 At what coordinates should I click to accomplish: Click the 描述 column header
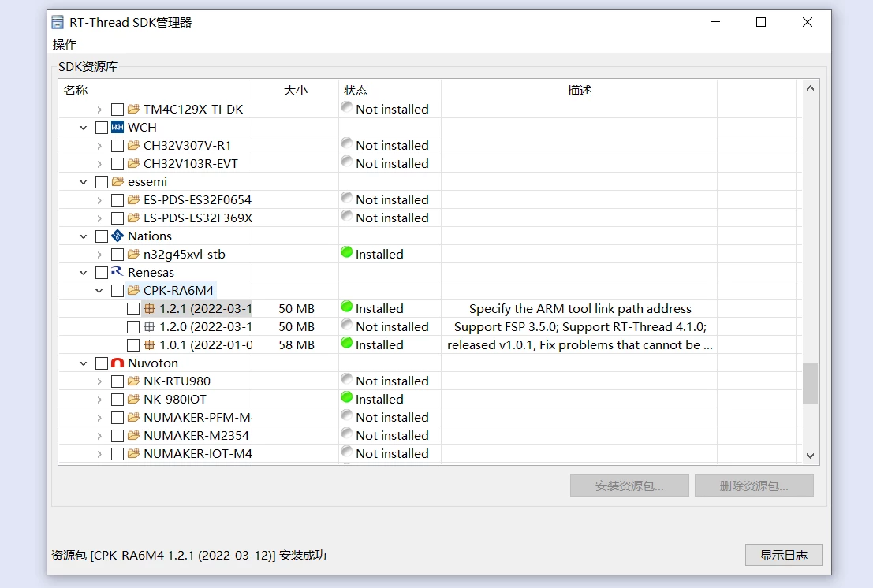[x=579, y=90]
